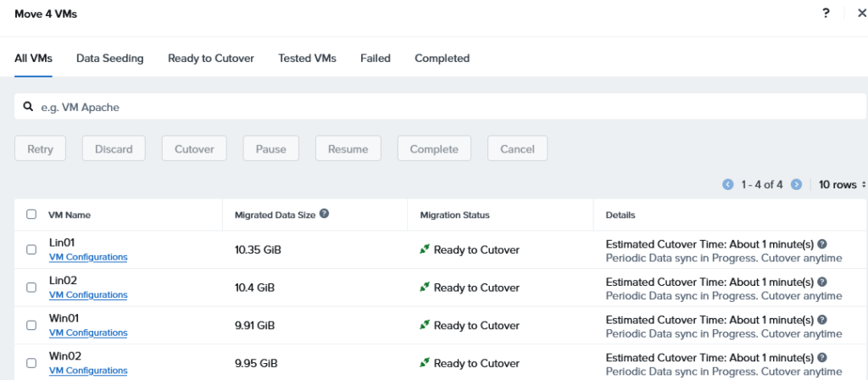Click the Discard button

click(114, 148)
